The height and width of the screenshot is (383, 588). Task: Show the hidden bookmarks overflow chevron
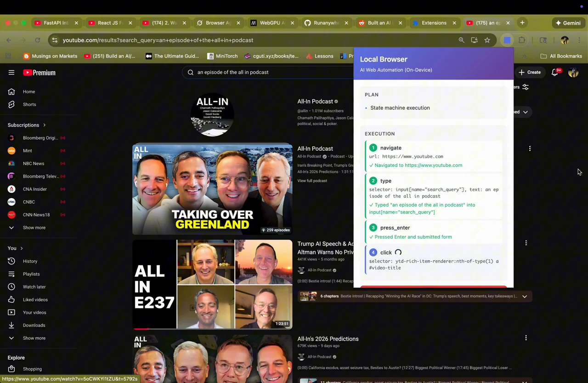[x=524, y=56]
